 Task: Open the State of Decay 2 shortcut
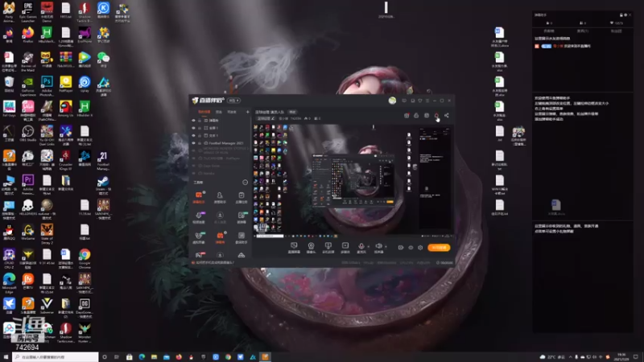[47, 234]
